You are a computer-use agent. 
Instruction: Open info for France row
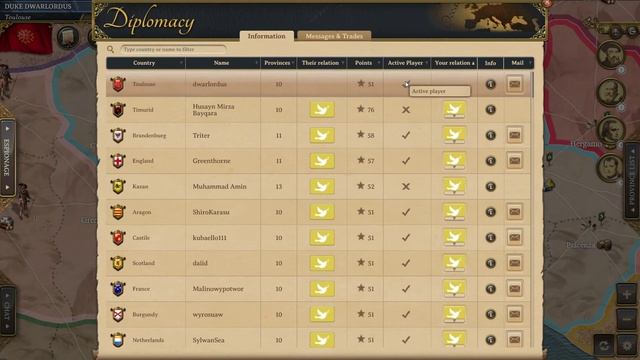491,289
